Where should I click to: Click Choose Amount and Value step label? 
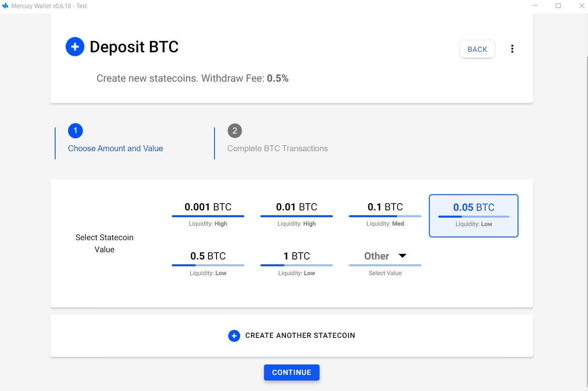[x=116, y=148]
